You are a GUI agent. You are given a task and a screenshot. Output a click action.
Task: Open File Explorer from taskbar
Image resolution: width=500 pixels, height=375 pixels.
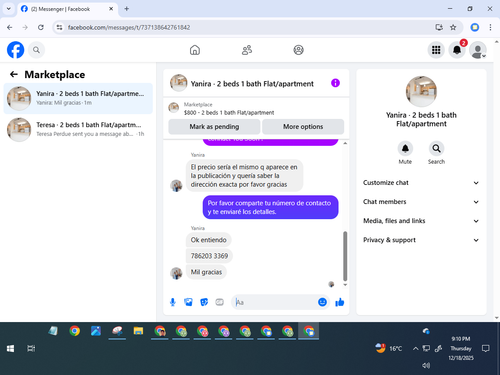(138, 331)
